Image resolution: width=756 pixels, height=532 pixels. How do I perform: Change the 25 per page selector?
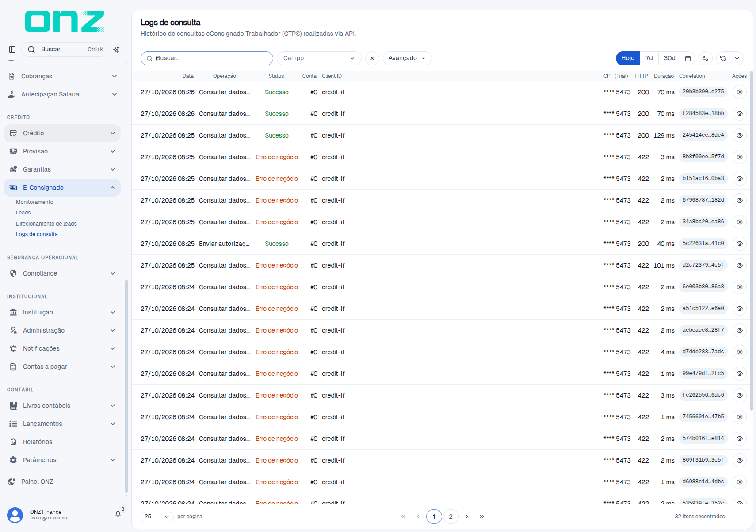[x=157, y=517]
